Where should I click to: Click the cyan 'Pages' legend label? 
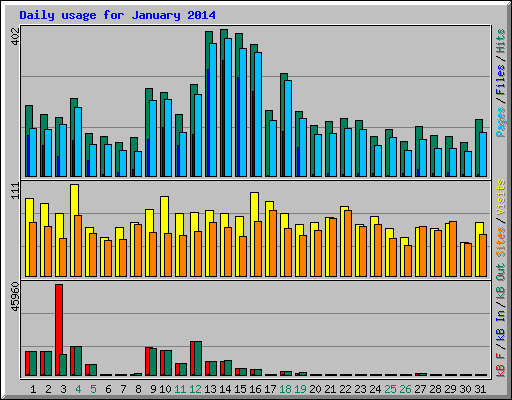tap(500, 122)
